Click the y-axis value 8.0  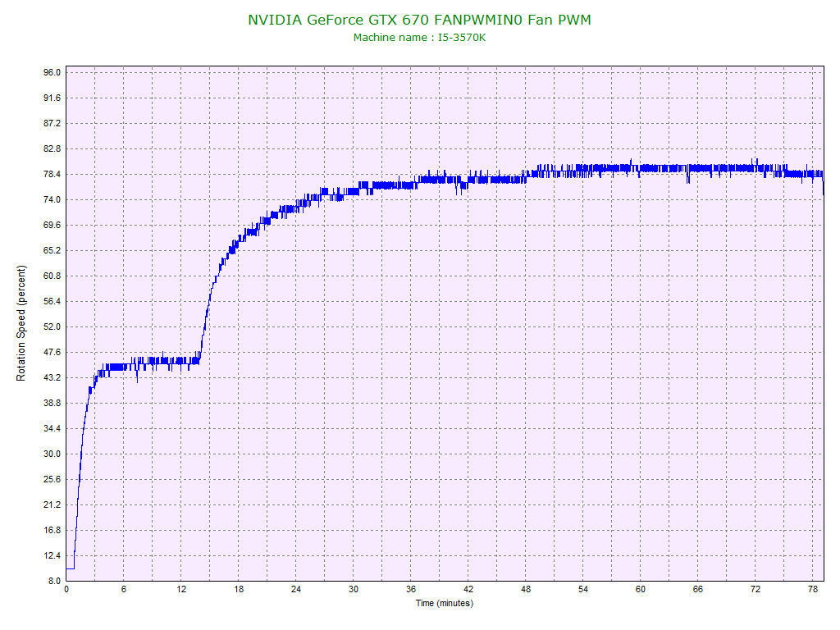coord(54,582)
